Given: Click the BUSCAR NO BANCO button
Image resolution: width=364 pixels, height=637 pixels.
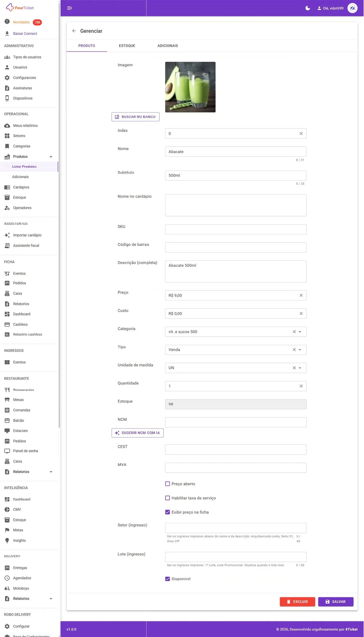Looking at the screenshot, I should pyautogui.click(x=135, y=117).
